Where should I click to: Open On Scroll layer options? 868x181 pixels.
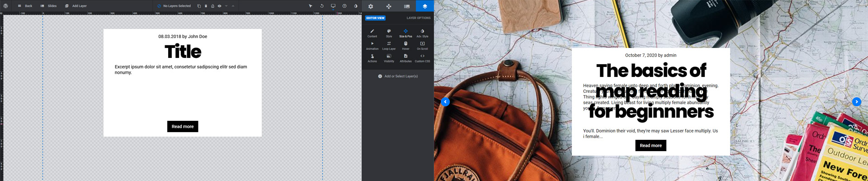click(422, 46)
